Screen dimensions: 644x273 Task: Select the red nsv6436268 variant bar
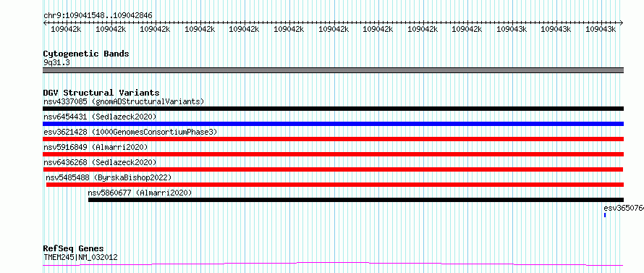point(333,169)
